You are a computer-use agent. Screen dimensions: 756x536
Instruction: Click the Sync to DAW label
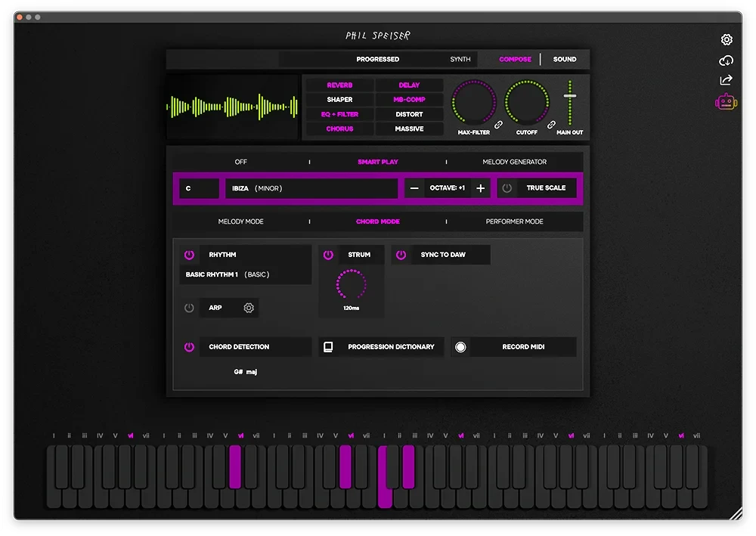pos(442,255)
